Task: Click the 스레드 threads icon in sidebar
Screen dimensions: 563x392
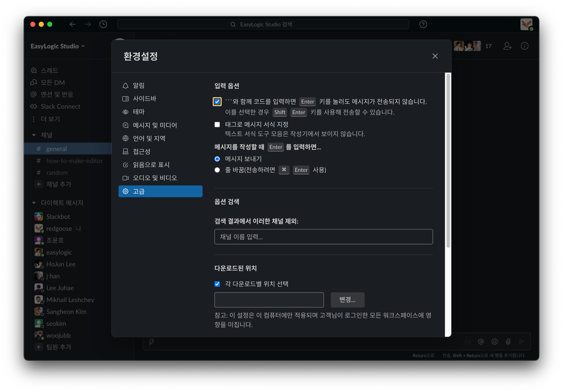Action: 34,71
